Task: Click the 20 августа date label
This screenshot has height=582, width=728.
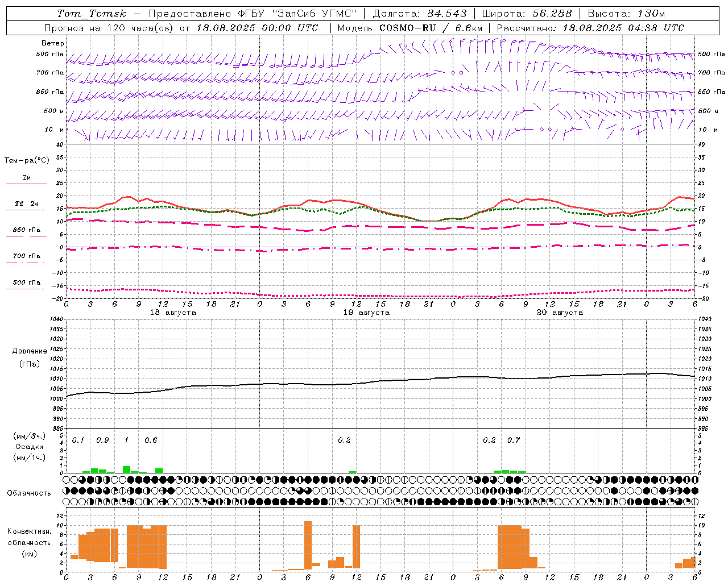Action: (560, 313)
